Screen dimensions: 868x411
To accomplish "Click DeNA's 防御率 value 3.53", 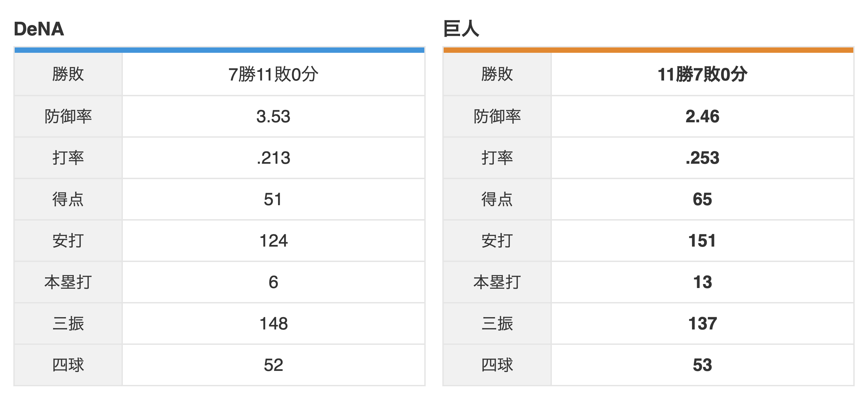I will [273, 117].
